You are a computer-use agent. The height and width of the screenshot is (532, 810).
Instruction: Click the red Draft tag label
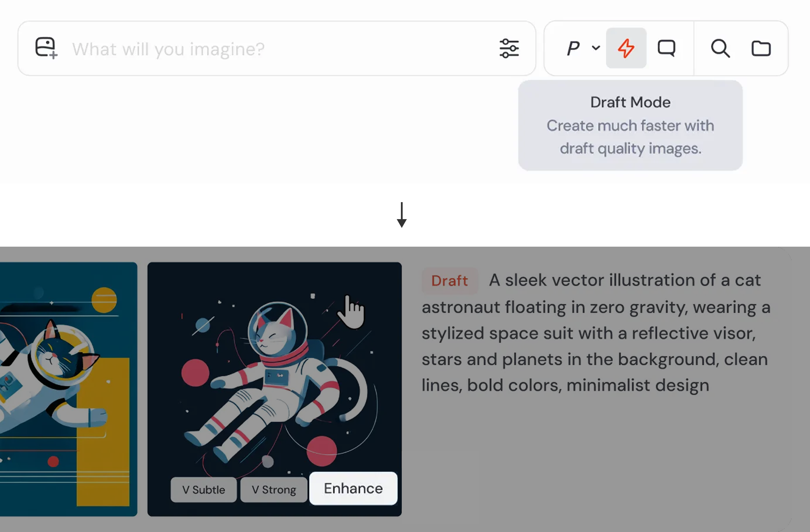pyautogui.click(x=449, y=281)
